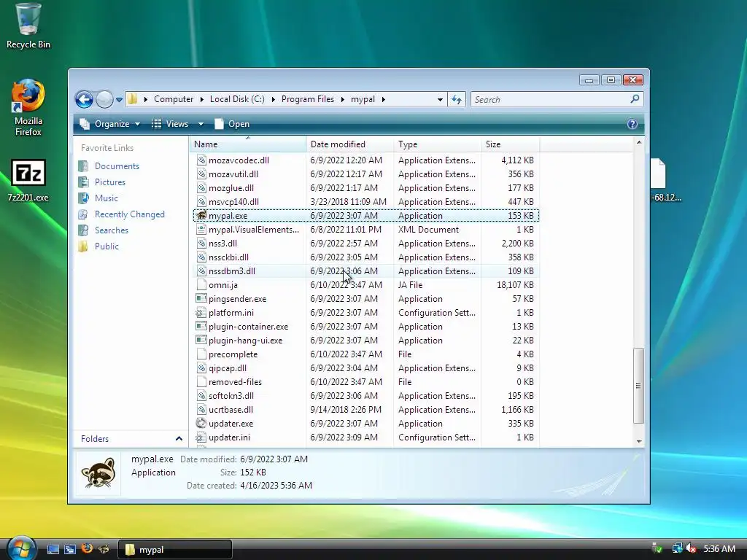Click the Music favorite link icon
The width and height of the screenshot is (747, 560).
point(83,198)
